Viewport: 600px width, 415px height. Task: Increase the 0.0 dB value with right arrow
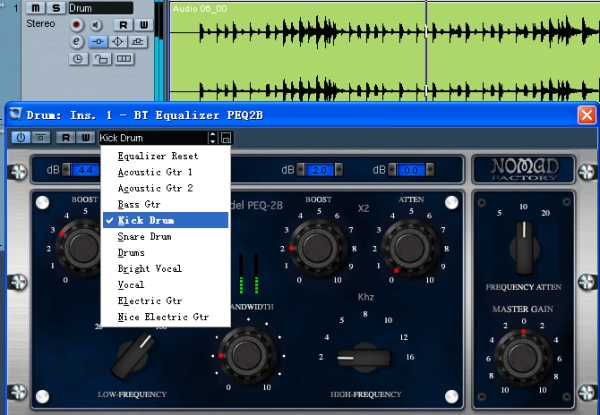[x=430, y=170]
